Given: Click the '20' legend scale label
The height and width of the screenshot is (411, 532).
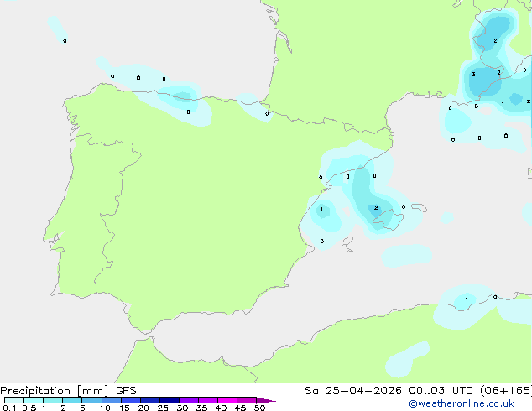Looking at the screenshot, I should coord(143,408).
